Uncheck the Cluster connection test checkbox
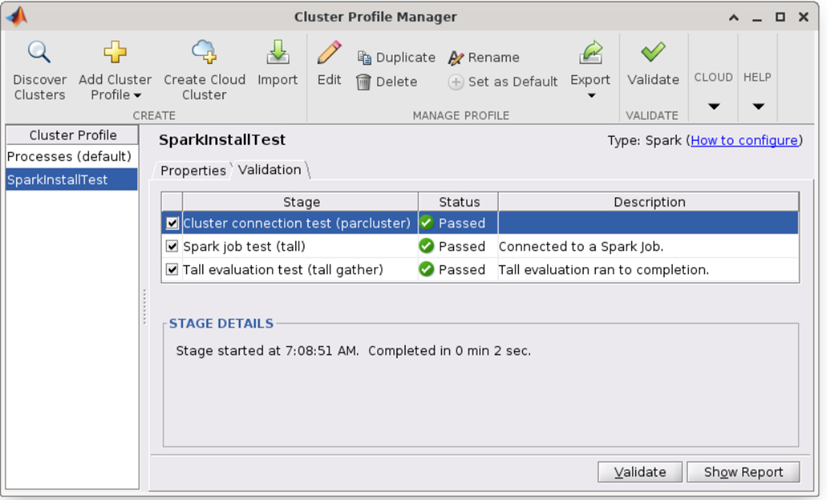The image size is (828, 500). [173, 223]
